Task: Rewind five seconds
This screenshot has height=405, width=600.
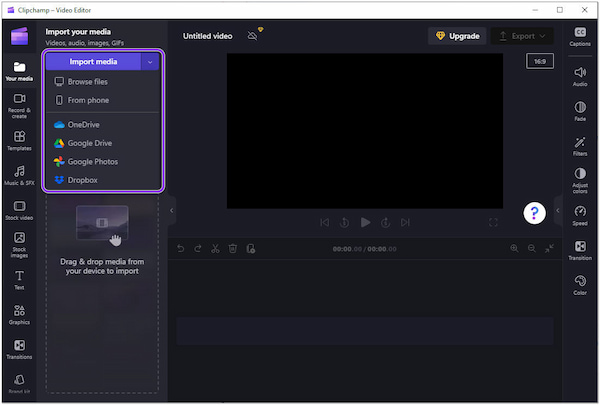Action: pyautogui.click(x=344, y=222)
